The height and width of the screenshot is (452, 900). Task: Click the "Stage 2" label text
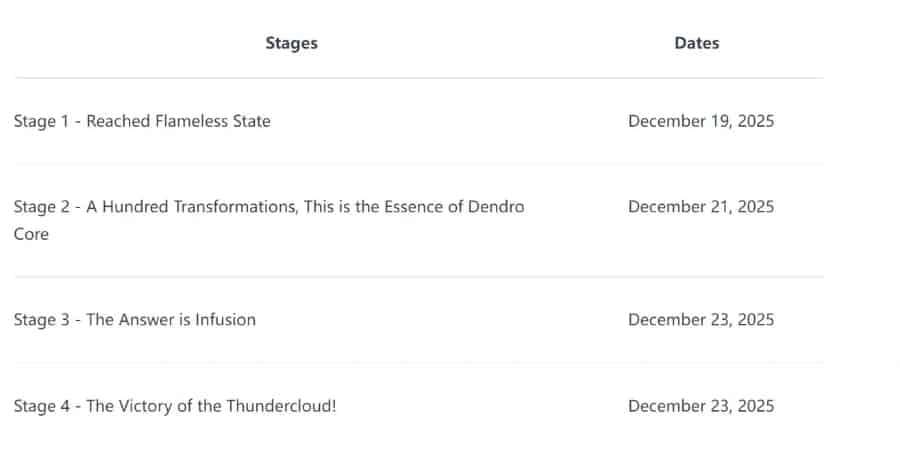pyautogui.click(x=42, y=207)
